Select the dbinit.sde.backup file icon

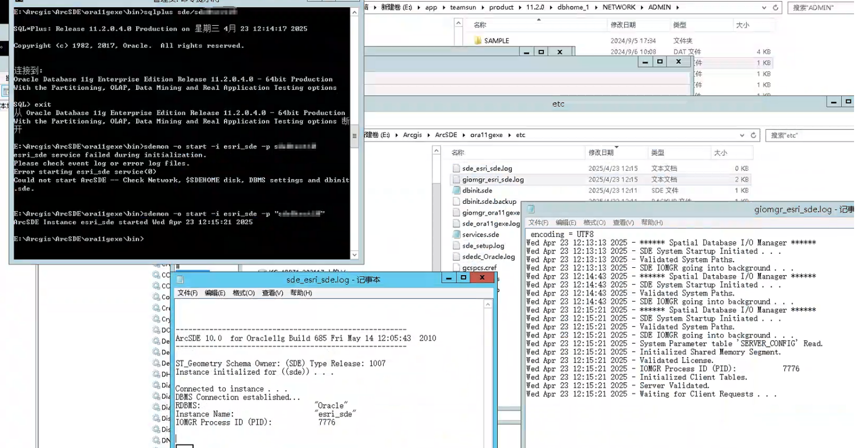456,201
